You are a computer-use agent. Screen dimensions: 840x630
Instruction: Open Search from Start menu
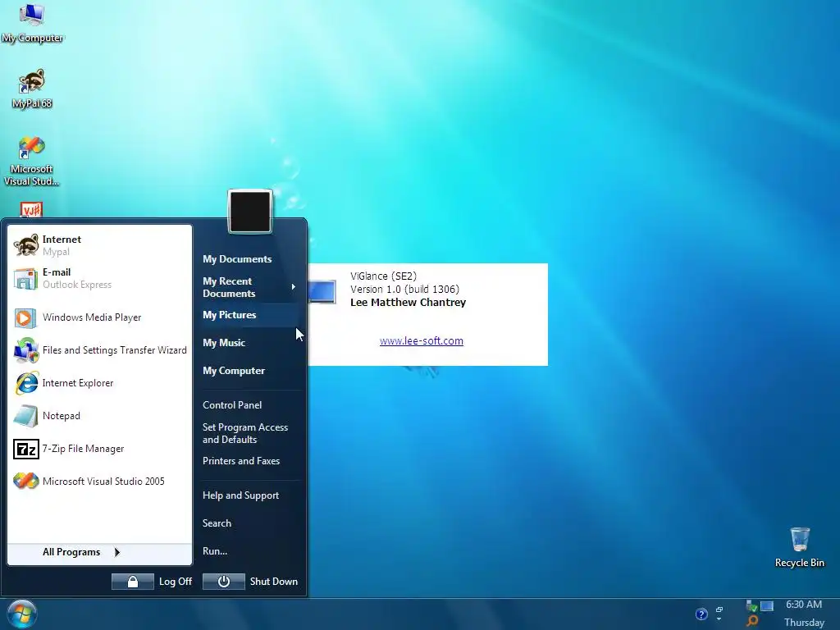(x=249, y=523)
